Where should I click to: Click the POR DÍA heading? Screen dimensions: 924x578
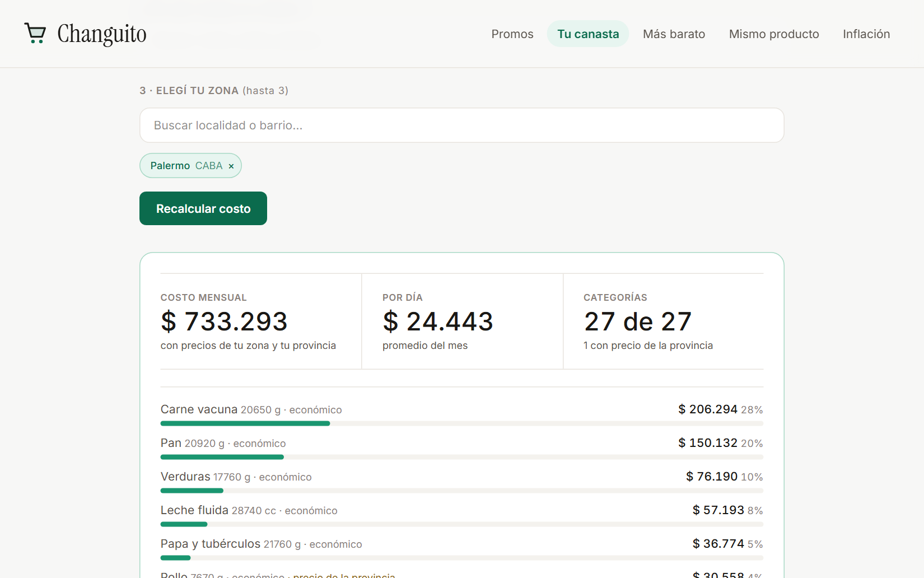pyautogui.click(x=403, y=297)
